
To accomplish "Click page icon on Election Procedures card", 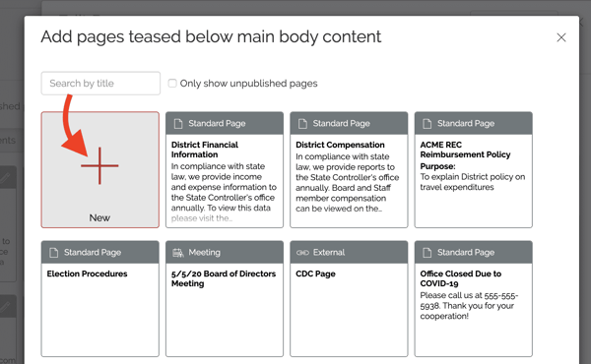I will pyautogui.click(x=54, y=253).
